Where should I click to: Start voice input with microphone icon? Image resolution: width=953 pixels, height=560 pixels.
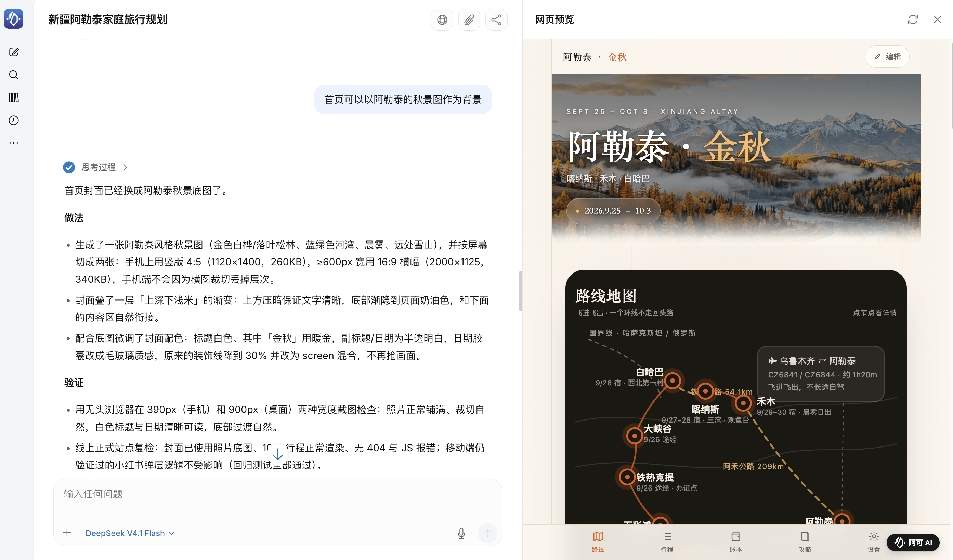point(461,533)
